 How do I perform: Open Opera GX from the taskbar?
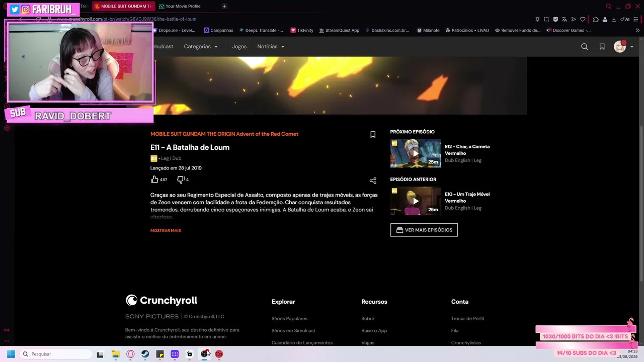pos(130,354)
